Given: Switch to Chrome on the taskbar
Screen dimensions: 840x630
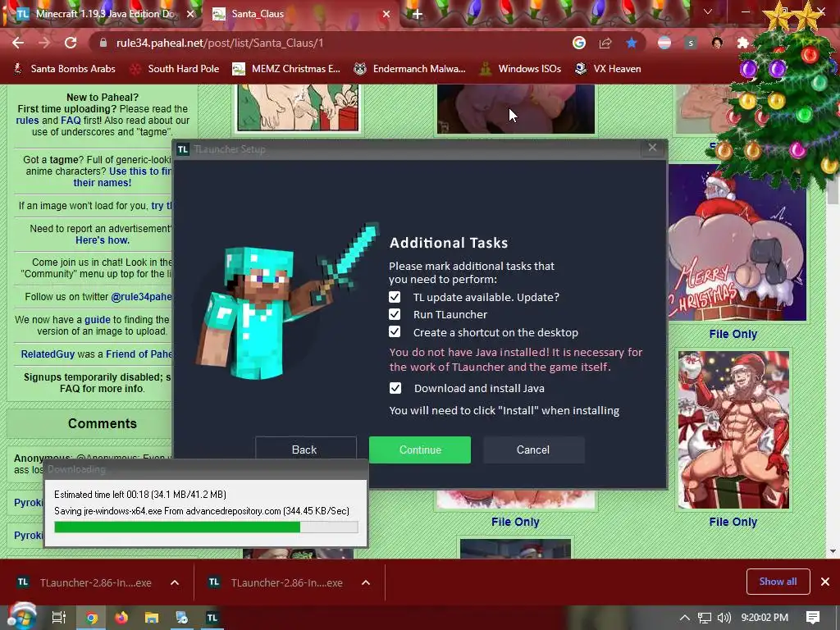Looking at the screenshot, I should point(92,618).
